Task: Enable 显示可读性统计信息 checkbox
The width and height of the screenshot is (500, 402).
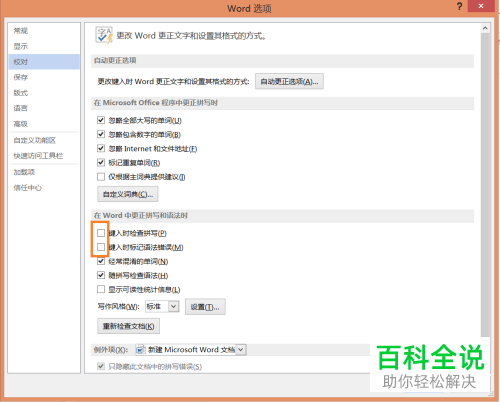Action: [x=101, y=289]
